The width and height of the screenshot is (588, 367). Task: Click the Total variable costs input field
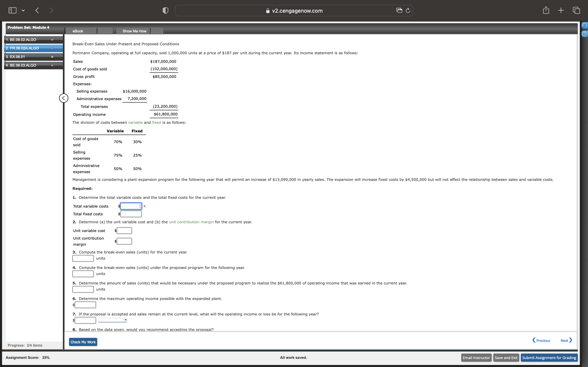tap(131, 206)
